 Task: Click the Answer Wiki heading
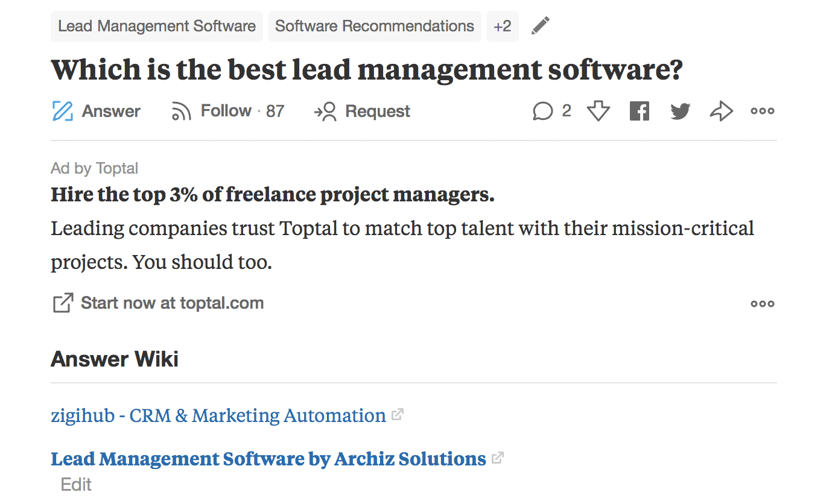[x=115, y=359]
